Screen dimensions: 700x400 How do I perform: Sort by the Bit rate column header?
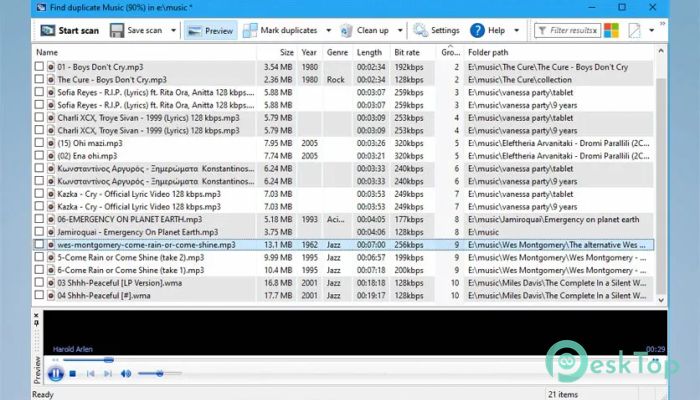click(407, 52)
